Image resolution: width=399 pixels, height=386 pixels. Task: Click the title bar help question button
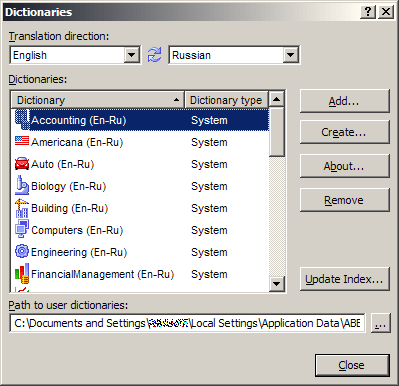[368, 12]
